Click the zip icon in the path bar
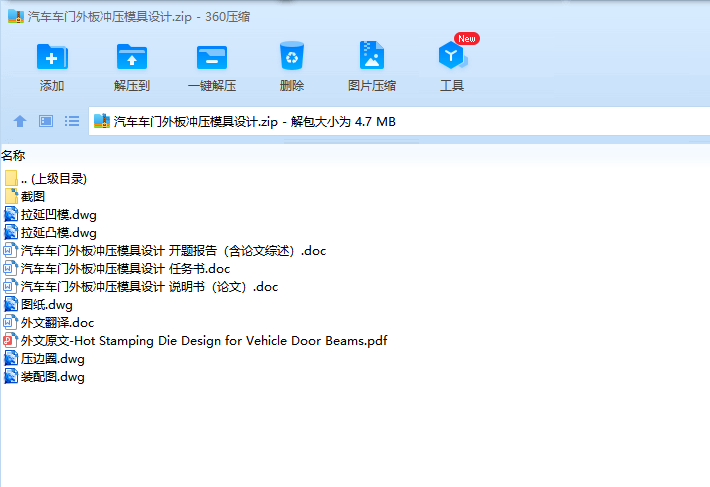The height and width of the screenshot is (487, 710). click(x=102, y=121)
